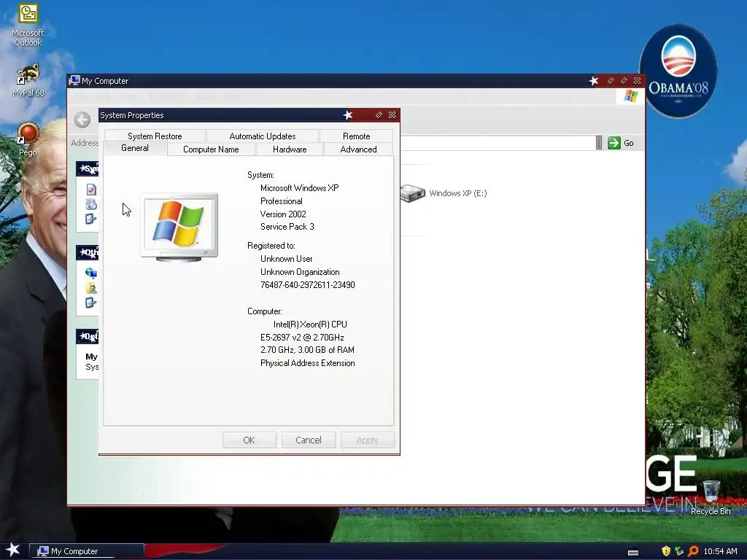Switch to the Remote tab
This screenshot has width=747, height=560.
[x=356, y=136]
